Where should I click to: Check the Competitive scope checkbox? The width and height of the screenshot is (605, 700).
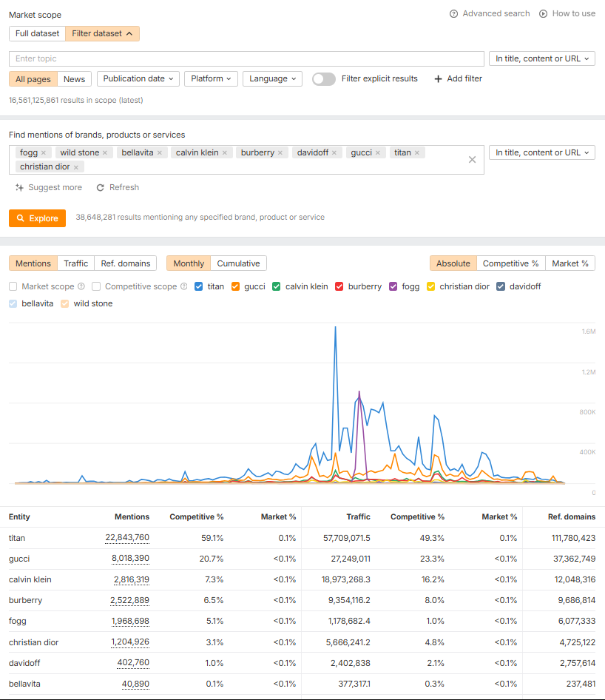[96, 286]
